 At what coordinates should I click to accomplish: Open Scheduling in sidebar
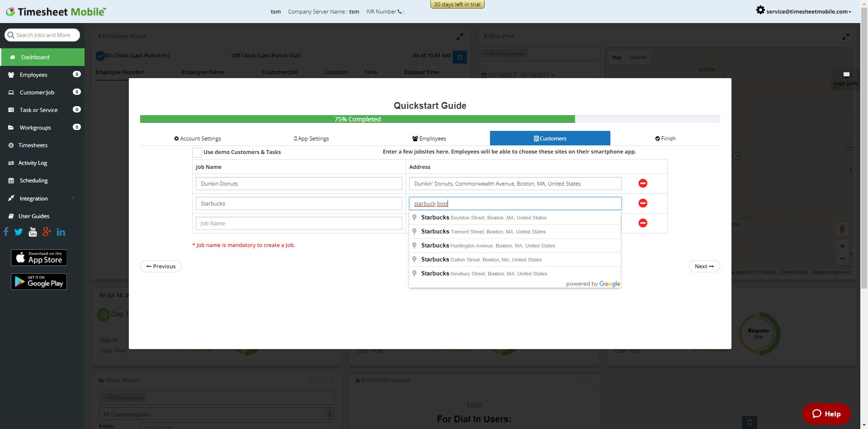tap(42, 181)
